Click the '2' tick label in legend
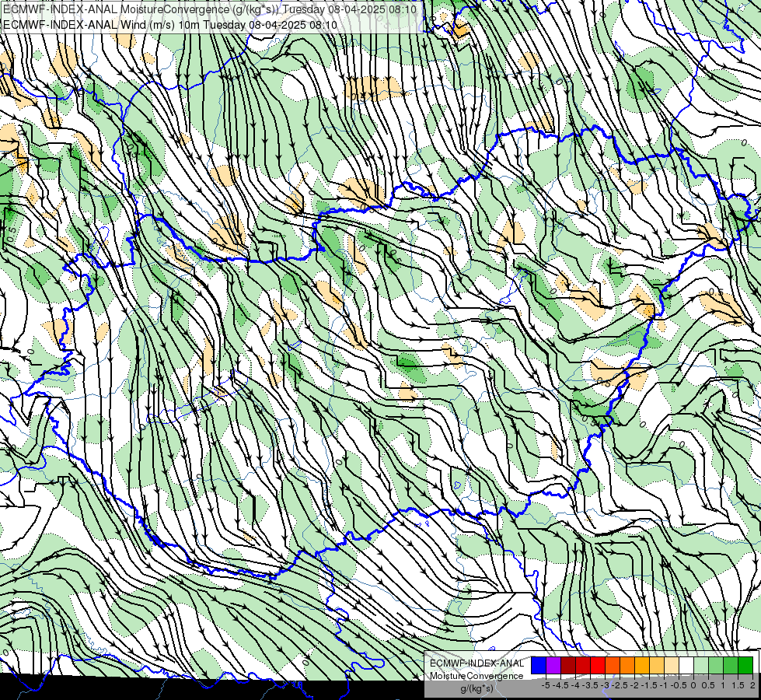This screenshot has width=761, height=700. pyautogui.click(x=752, y=685)
